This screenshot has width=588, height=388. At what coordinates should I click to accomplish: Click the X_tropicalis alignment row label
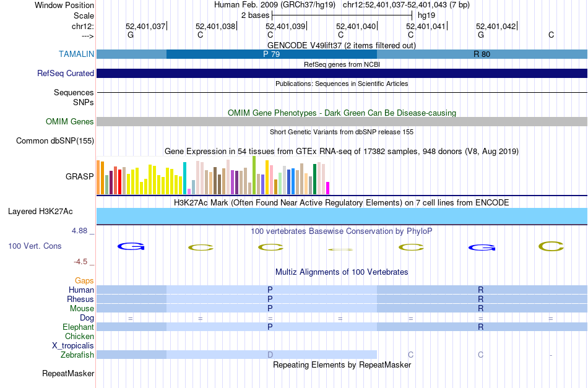click(73, 346)
